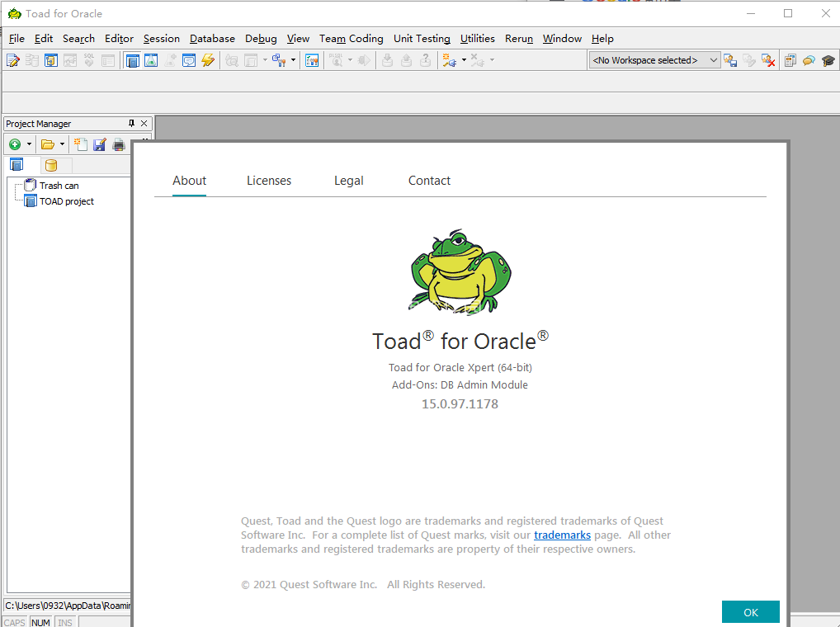Select the About tab in the dialog
The image size is (840, 627).
189,181
